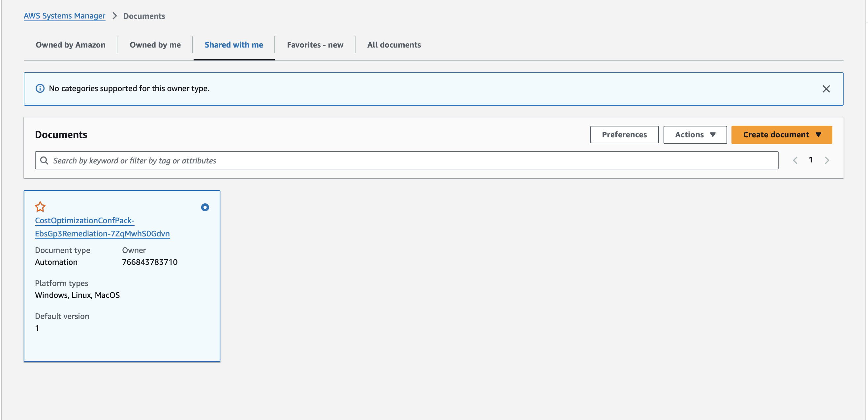Click page number 1 in pagination
868x420 pixels.
[x=810, y=160]
